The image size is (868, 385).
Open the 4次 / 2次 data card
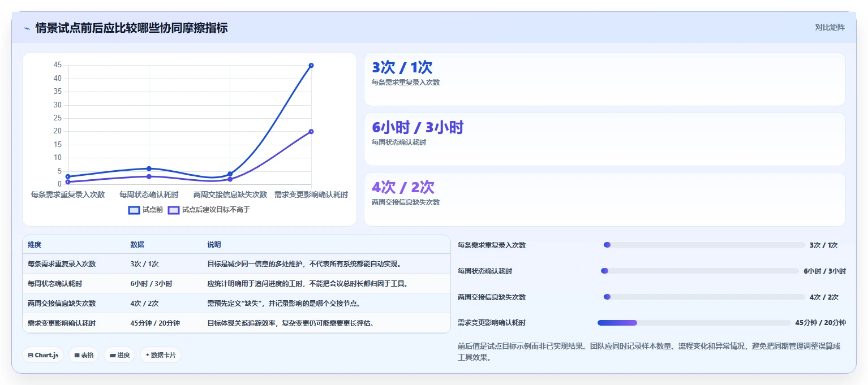pos(604,200)
